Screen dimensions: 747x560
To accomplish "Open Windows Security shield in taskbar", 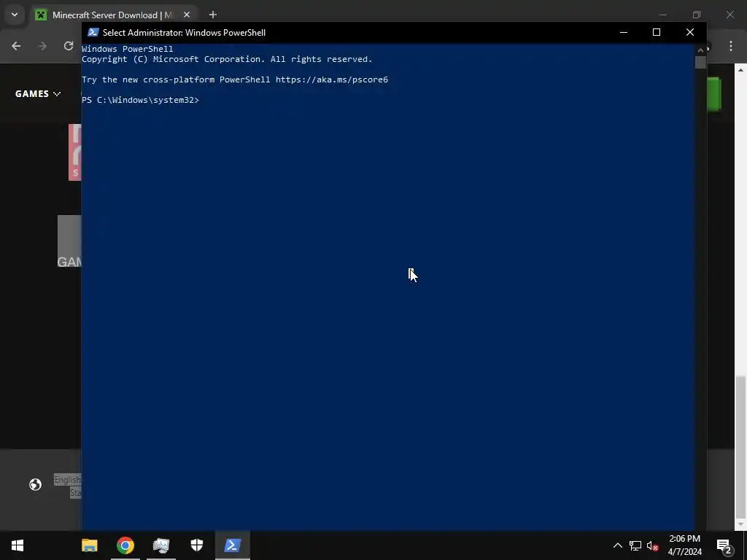I will click(x=197, y=545).
